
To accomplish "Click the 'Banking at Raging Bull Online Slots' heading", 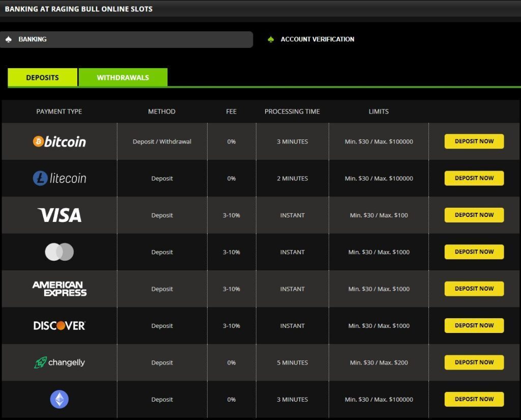I will click(79, 9).
